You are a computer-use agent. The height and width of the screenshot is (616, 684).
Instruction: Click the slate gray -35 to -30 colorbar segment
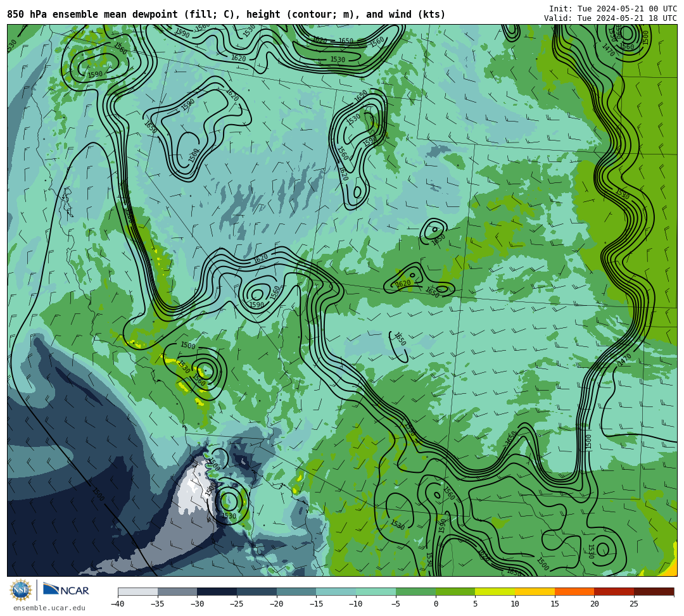click(x=177, y=591)
